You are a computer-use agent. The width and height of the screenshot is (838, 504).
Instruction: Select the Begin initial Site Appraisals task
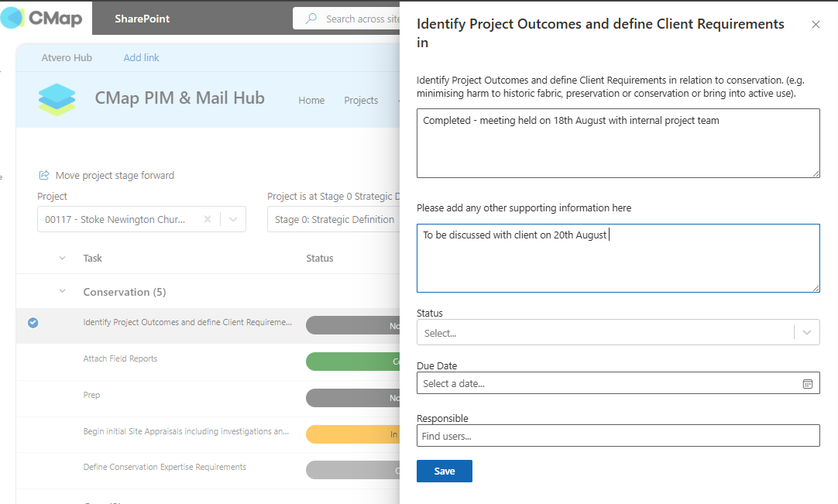(186, 431)
